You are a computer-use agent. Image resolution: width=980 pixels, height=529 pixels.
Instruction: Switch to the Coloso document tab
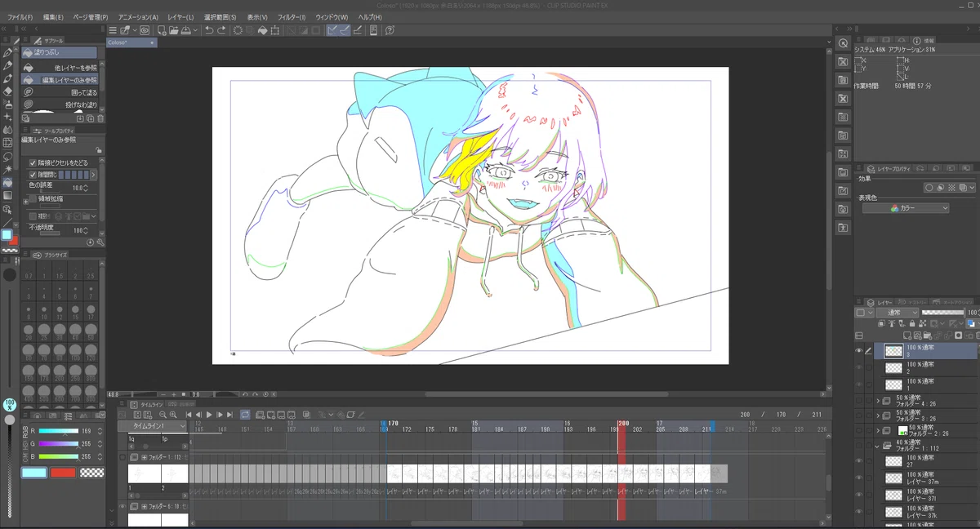point(131,42)
